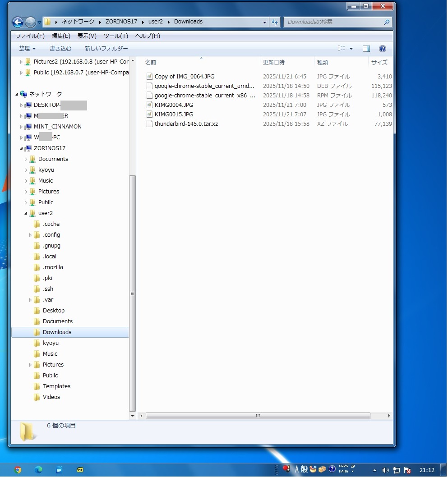Open Edge browser from the taskbar
This screenshot has height=477, width=448.
(38, 469)
